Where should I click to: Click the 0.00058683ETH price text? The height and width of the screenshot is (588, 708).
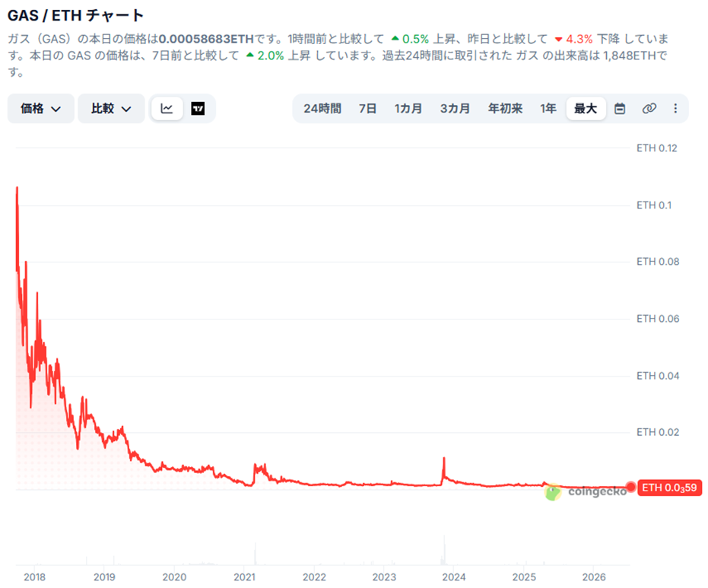click(x=206, y=40)
